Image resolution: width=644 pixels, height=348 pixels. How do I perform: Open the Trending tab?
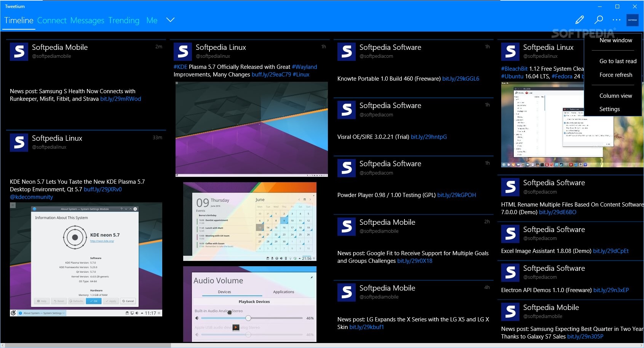(x=124, y=21)
